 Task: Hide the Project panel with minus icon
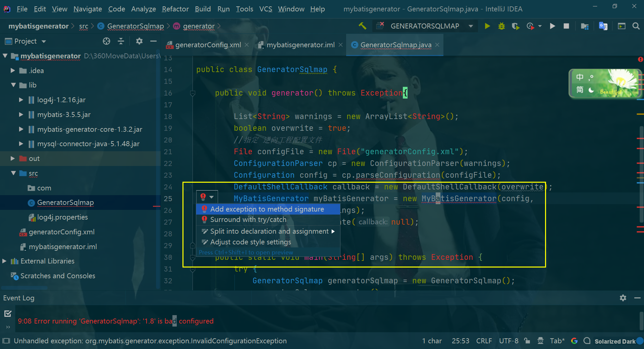pyautogui.click(x=154, y=41)
